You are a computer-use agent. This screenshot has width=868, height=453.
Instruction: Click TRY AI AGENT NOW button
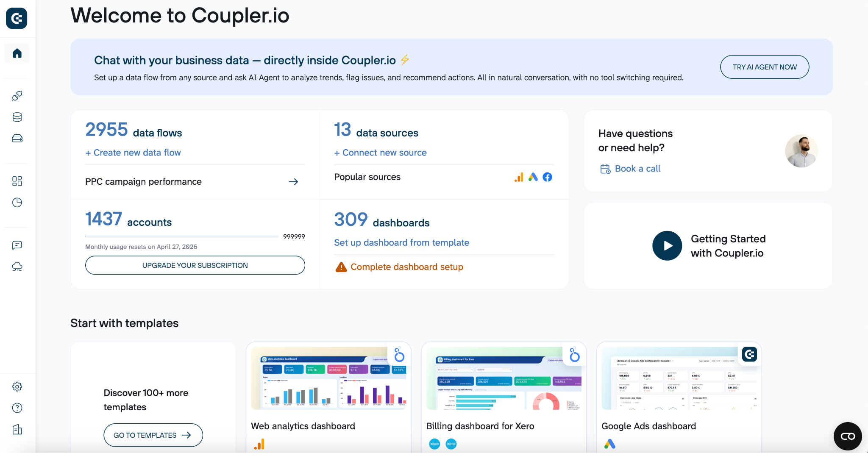click(x=765, y=67)
